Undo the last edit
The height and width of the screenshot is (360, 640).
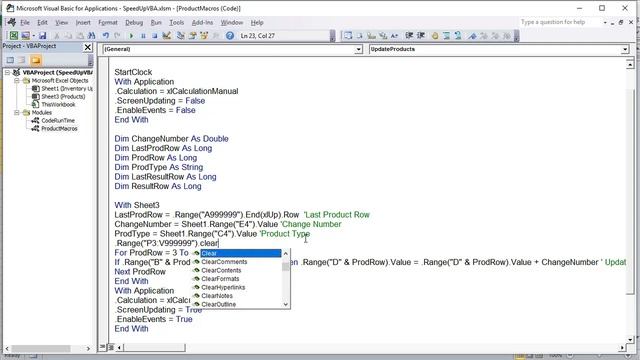click(x=106, y=36)
